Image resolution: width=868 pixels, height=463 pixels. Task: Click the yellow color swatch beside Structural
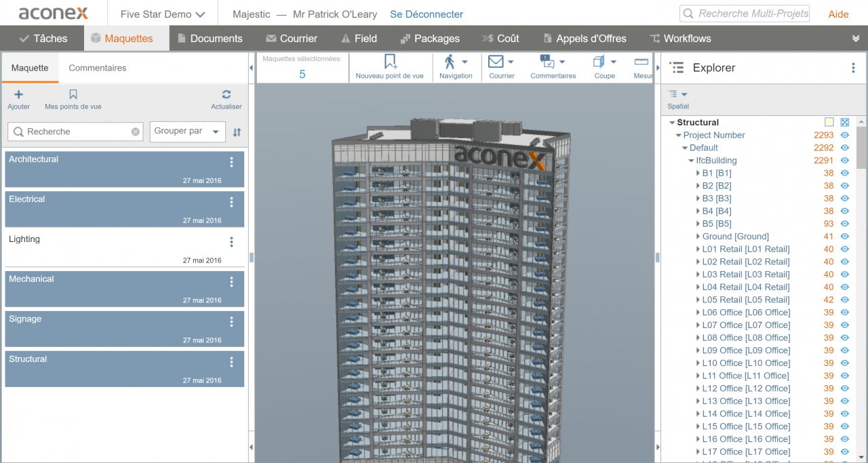point(829,123)
